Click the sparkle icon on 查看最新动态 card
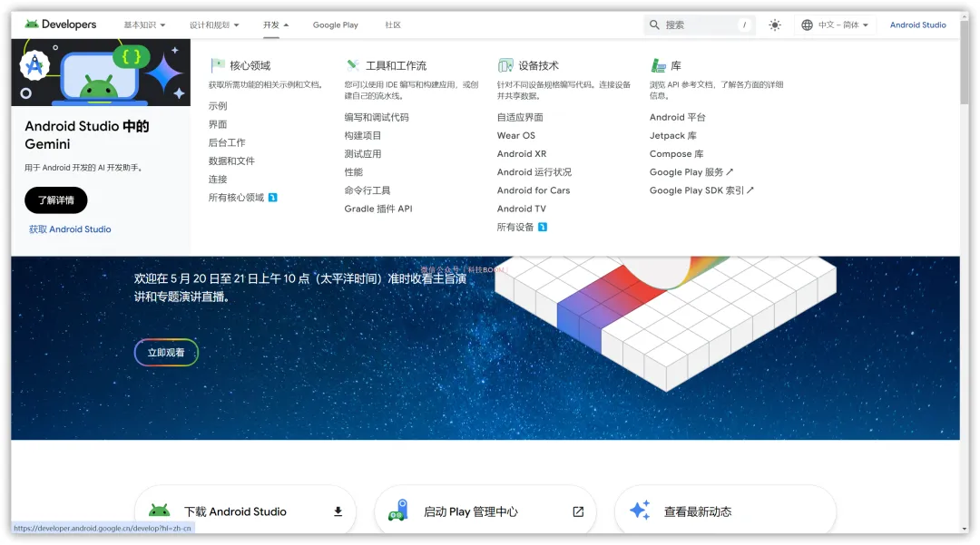The width and height of the screenshot is (980, 545). 640,510
